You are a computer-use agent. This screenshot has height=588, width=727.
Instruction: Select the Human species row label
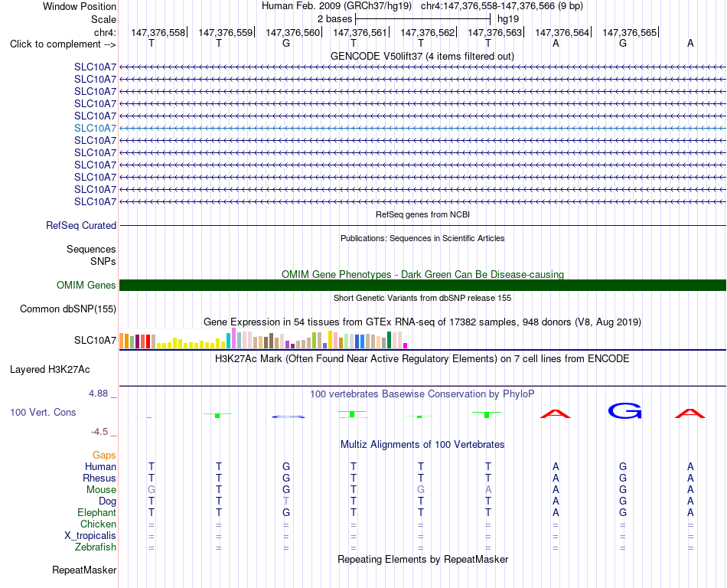point(100,466)
